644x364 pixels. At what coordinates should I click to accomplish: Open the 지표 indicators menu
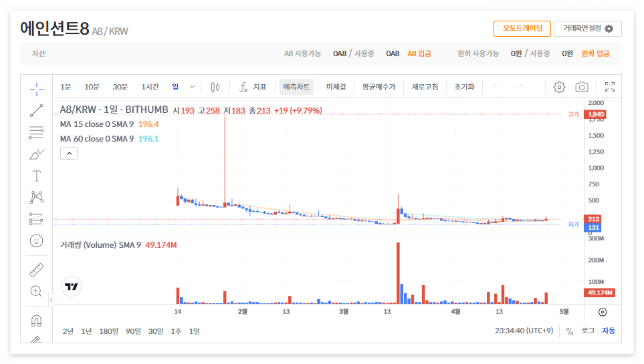[x=253, y=87]
